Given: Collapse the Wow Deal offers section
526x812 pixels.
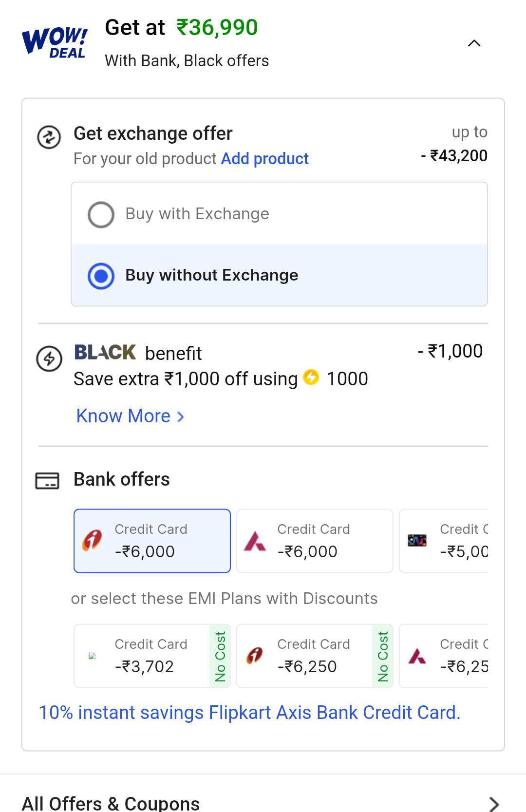Looking at the screenshot, I should tap(474, 43).
